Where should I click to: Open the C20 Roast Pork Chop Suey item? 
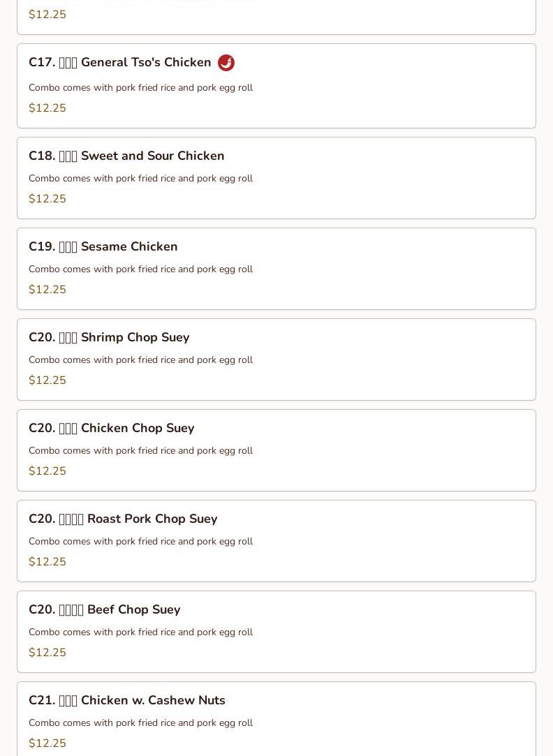pos(123,519)
